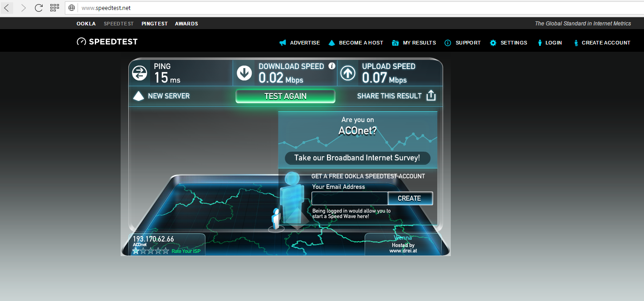Screen dimensions: 644x301
Task: Open the MY RESULTS link
Action: click(420, 43)
